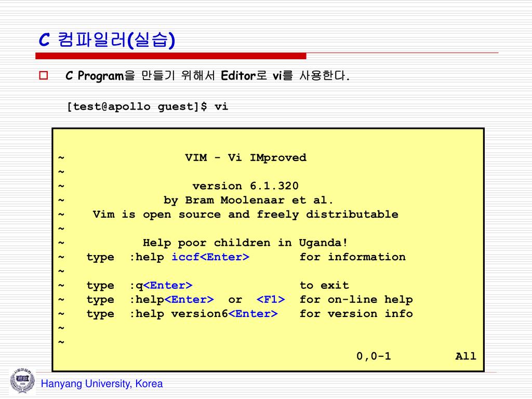Click the red square bullet marker

pos(44,75)
